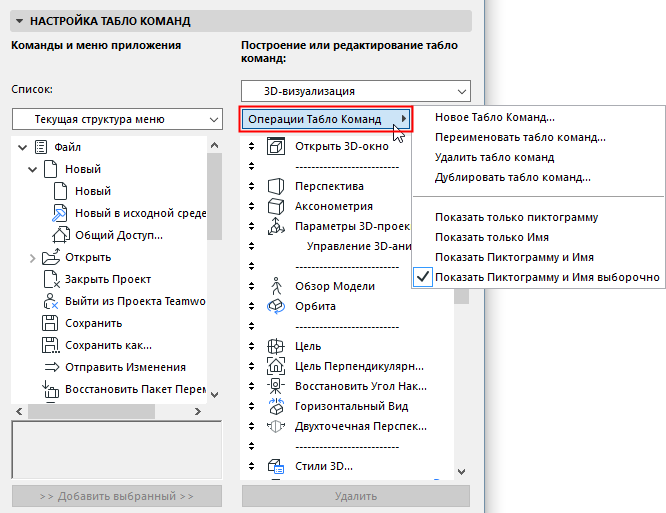Click the Горизонтальный Вид icon
The height and width of the screenshot is (513, 666).
pyautogui.click(x=277, y=406)
